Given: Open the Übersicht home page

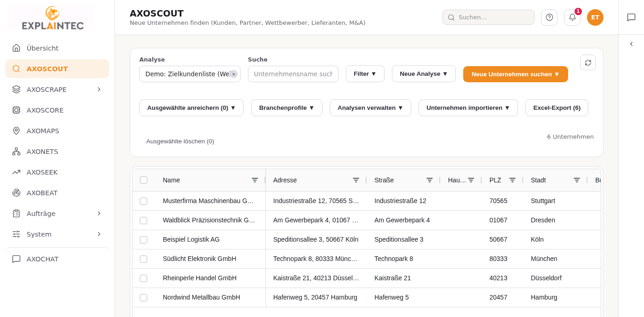Looking at the screenshot, I should pyautogui.click(x=57, y=48).
